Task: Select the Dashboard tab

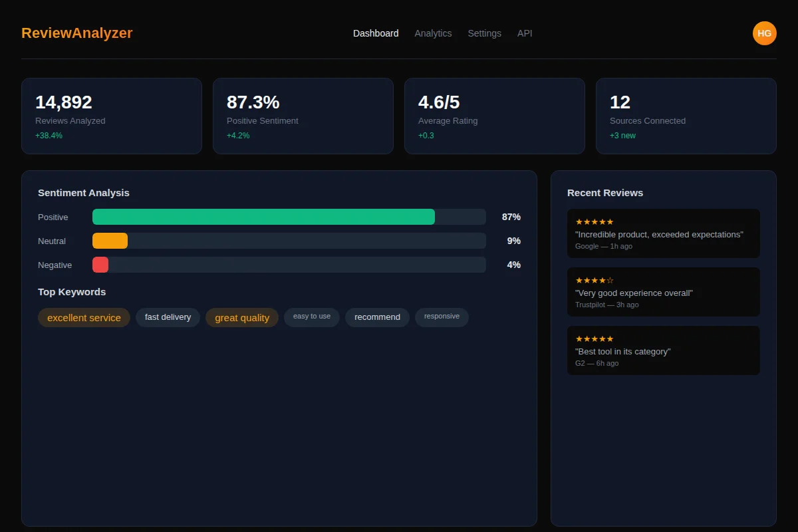Action: [x=376, y=33]
